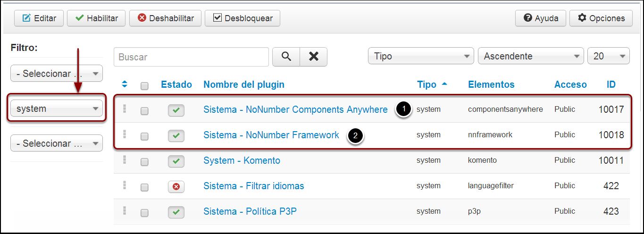Viewport: 644px width, 234px height.
Task: Tick checkbox for Sistema - Filtrar idiomas
Action: (144, 187)
